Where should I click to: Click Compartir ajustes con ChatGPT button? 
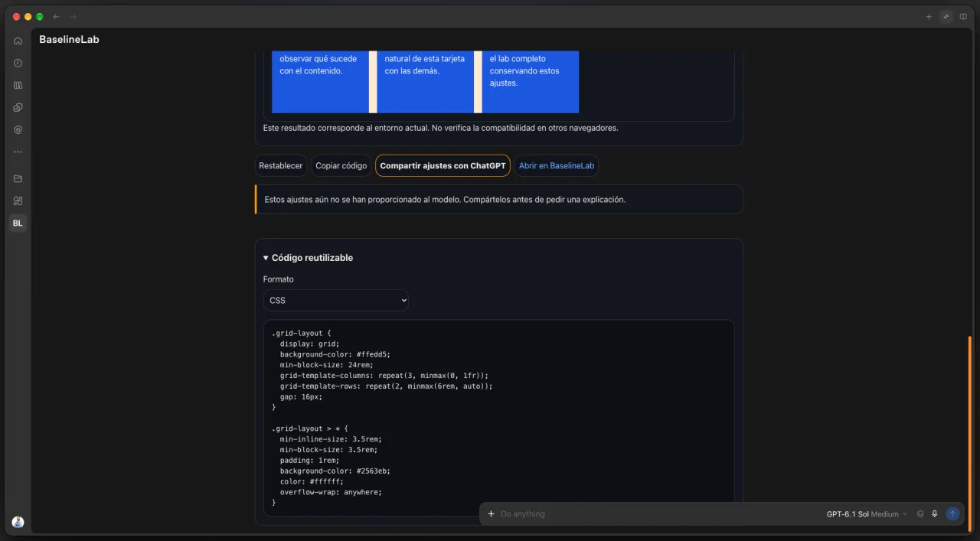pos(443,165)
